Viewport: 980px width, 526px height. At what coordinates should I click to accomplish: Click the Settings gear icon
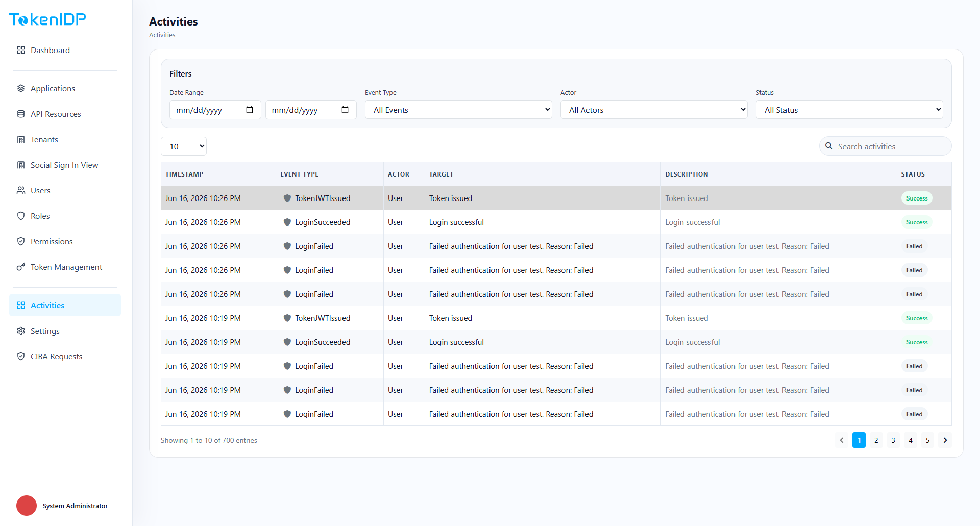21,331
